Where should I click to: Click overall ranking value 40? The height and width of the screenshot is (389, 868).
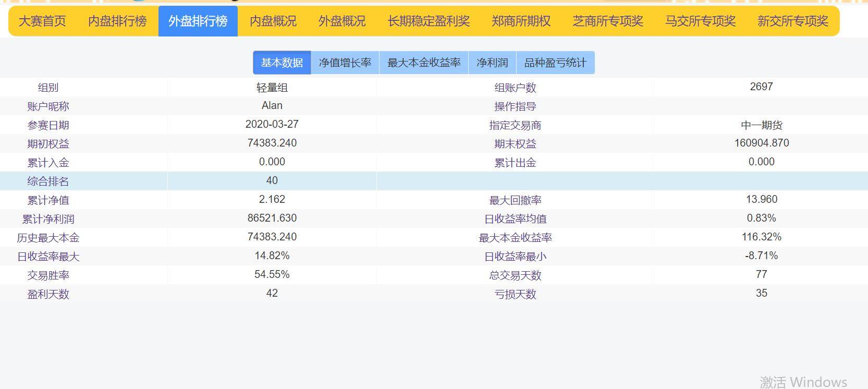[272, 180]
